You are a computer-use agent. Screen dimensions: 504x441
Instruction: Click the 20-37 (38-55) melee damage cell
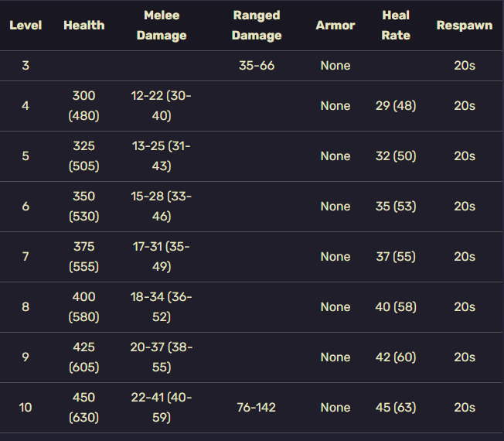click(x=162, y=357)
